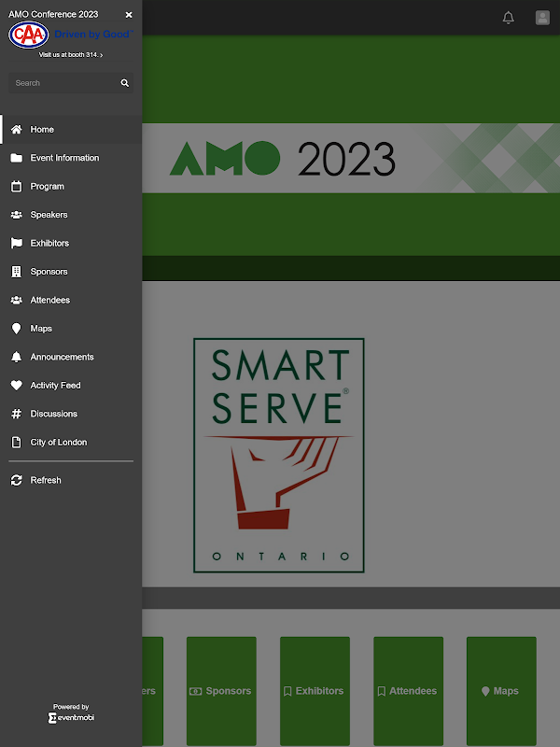Image resolution: width=560 pixels, height=747 pixels.
Task: Click the Maps green tile
Action: click(501, 691)
